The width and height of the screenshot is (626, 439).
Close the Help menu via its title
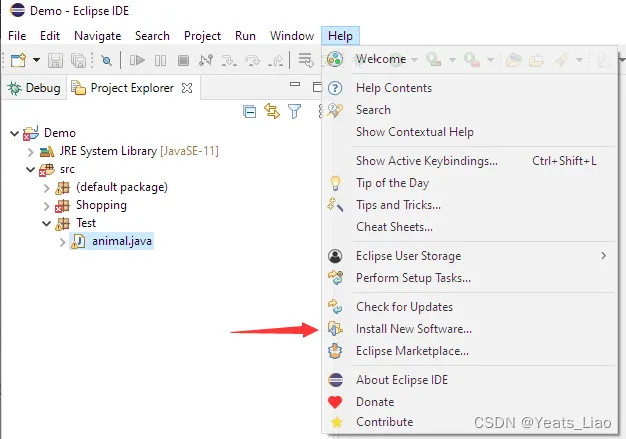[341, 36]
